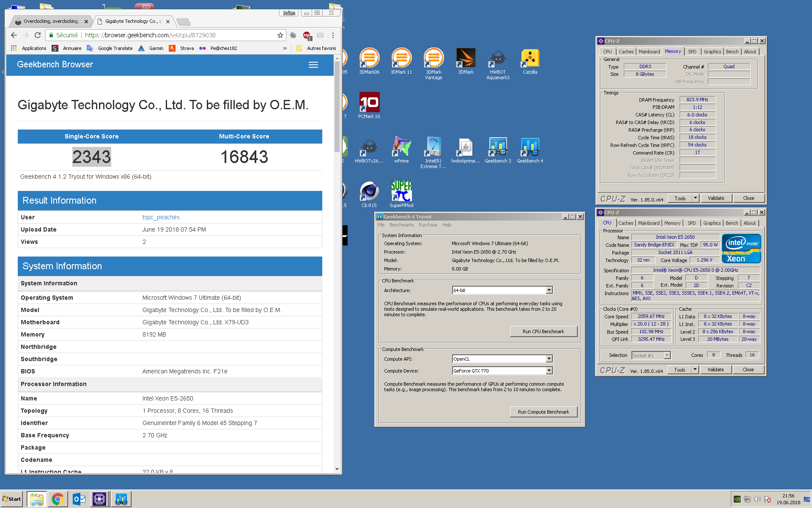The width and height of the screenshot is (812, 508).
Task: Show more bookmarks chevron in Chrome
Action: click(x=285, y=48)
